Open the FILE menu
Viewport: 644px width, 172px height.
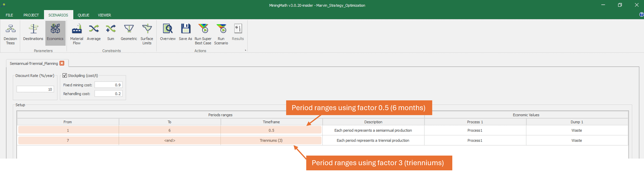point(9,15)
